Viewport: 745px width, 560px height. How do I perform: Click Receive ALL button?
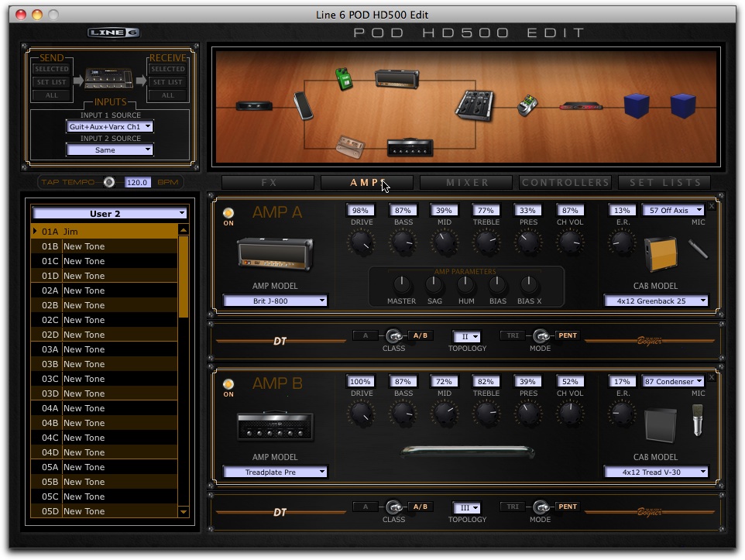168,95
